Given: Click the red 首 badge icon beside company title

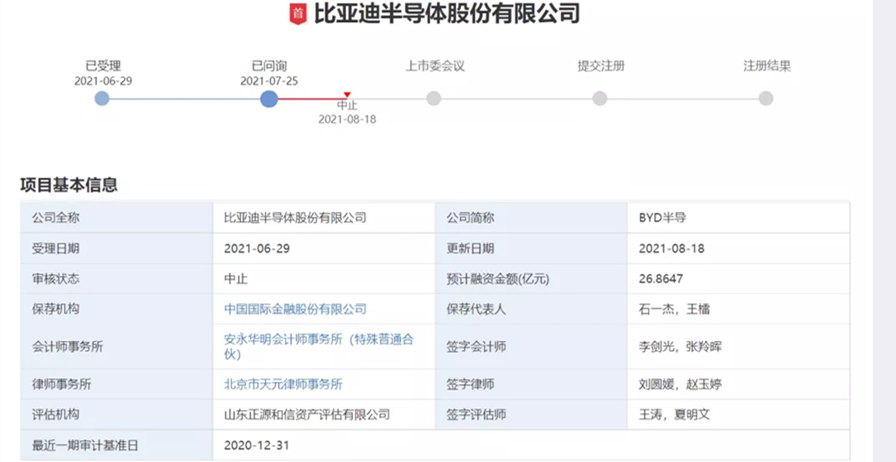Looking at the screenshot, I should (298, 14).
